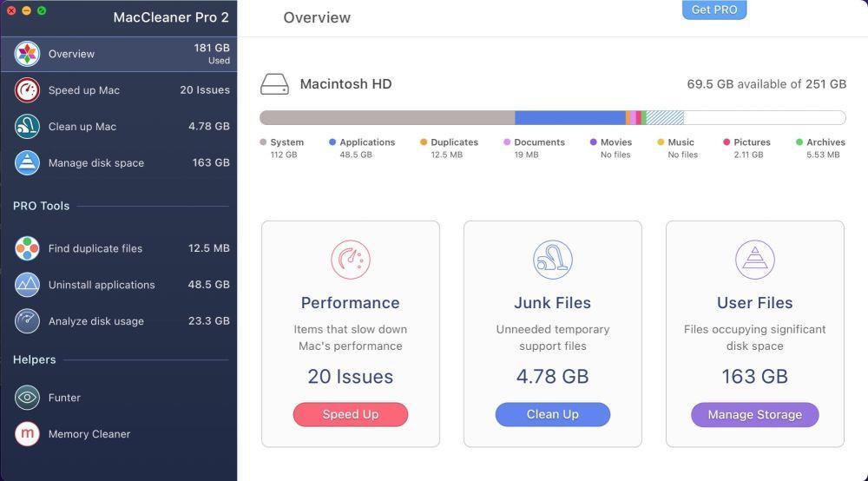The width and height of the screenshot is (868, 481).
Task: Click the gray System legend dot
Action: (263, 142)
